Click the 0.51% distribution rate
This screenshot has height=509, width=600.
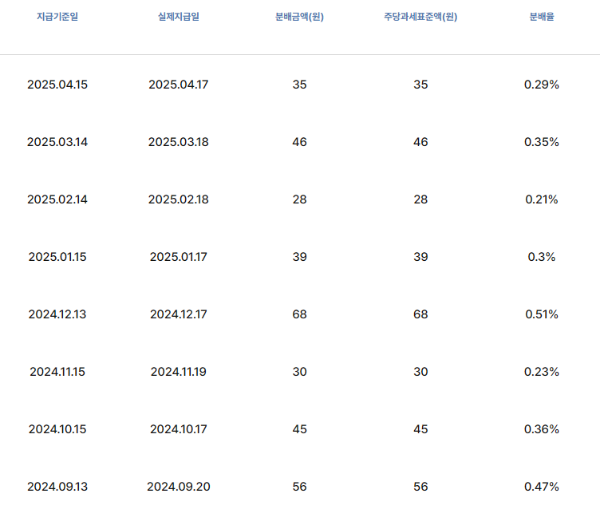542,314
